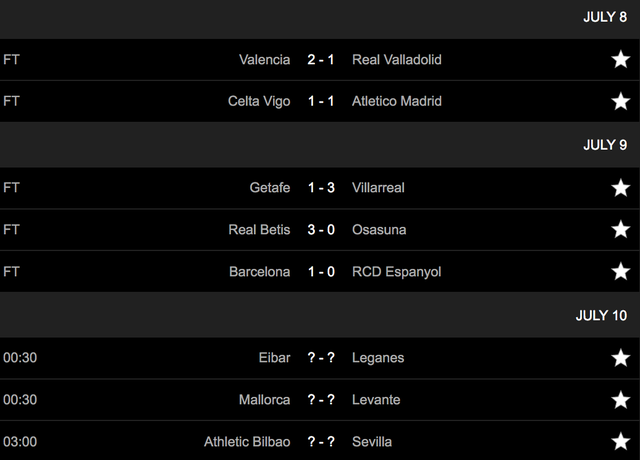Open the RCD Espanyol team link
The image size is (640, 460).
click(x=397, y=272)
